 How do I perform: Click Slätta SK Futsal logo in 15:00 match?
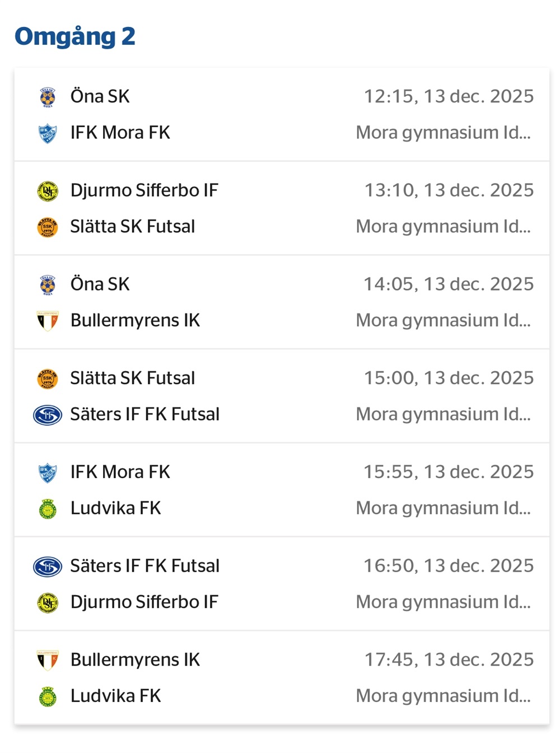point(48,379)
